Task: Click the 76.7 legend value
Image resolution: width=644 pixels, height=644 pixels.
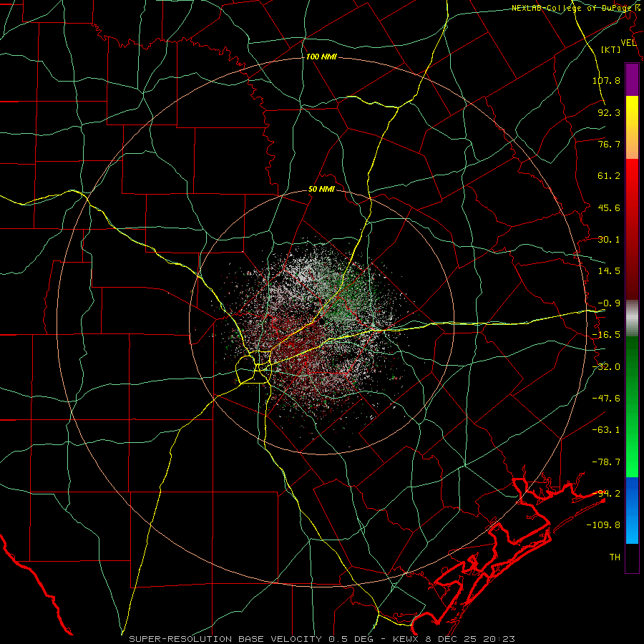Action: (609, 144)
